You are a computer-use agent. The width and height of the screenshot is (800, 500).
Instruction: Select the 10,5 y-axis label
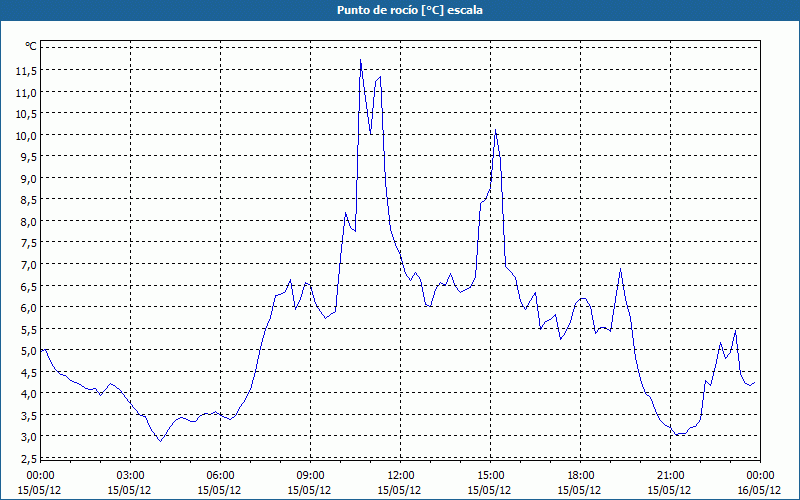pos(26,114)
